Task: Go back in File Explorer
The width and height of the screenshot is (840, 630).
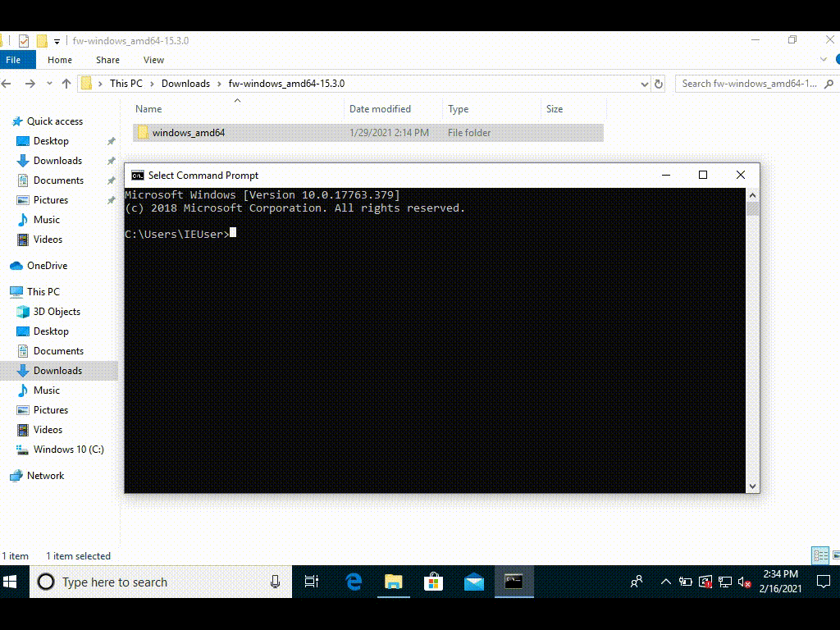Action: [x=7, y=84]
